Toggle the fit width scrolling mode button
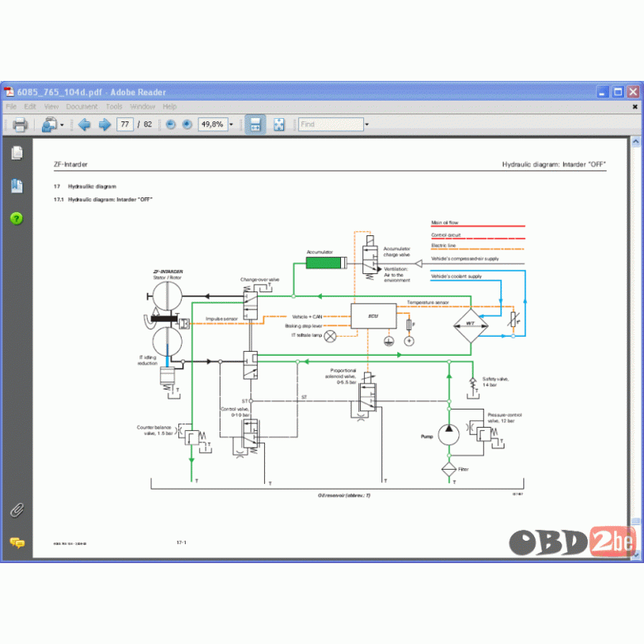The width and height of the screenshot is (644, 644). coord(255,124)
